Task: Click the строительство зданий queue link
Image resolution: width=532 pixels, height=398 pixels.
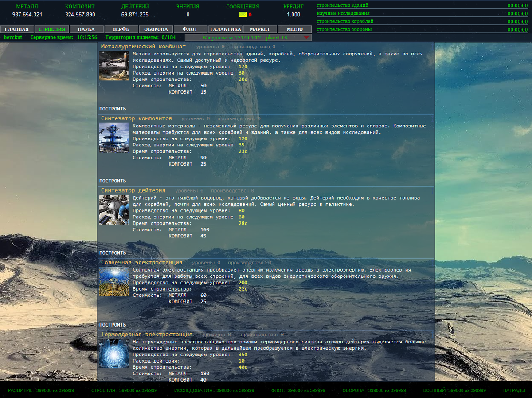Action: 342,5
